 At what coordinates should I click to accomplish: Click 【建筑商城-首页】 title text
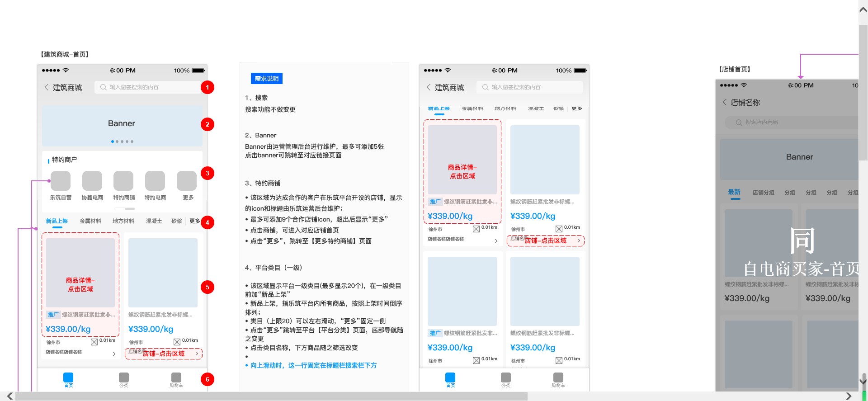click(65, 54)
